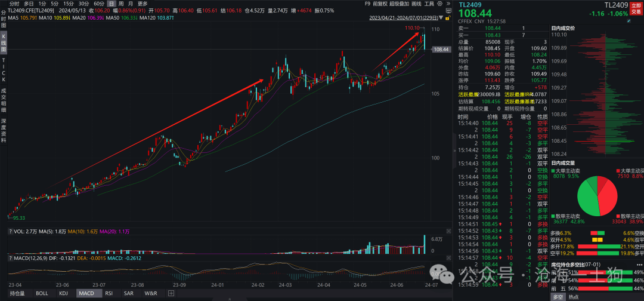
Task: Open 分时图 in left sidebar
Action: 4,19
